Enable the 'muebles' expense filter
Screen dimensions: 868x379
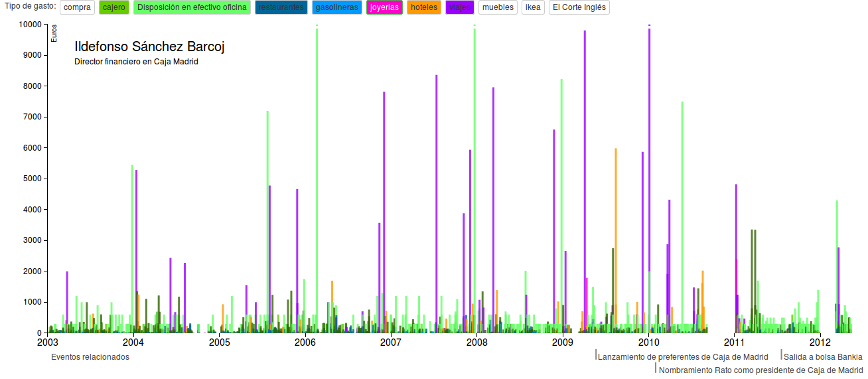(498, 7)
